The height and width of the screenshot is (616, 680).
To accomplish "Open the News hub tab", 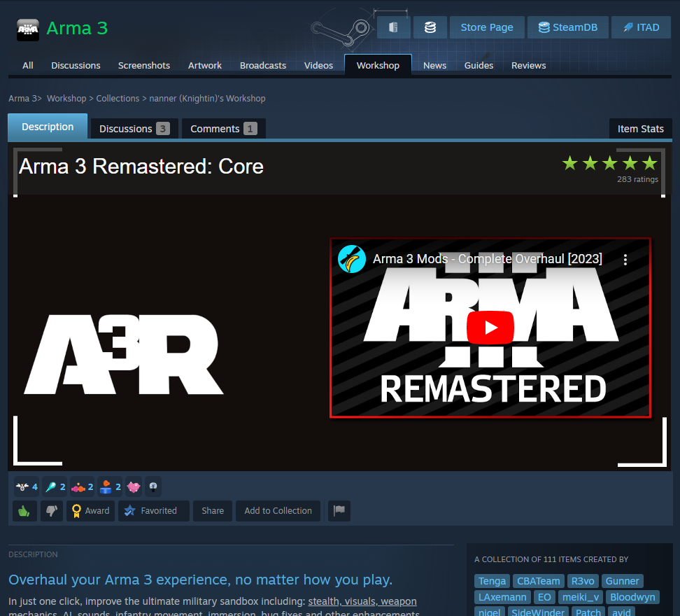I will click(434, 66).
